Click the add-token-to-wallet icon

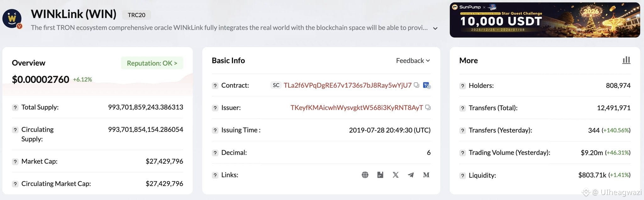[427, 85]
